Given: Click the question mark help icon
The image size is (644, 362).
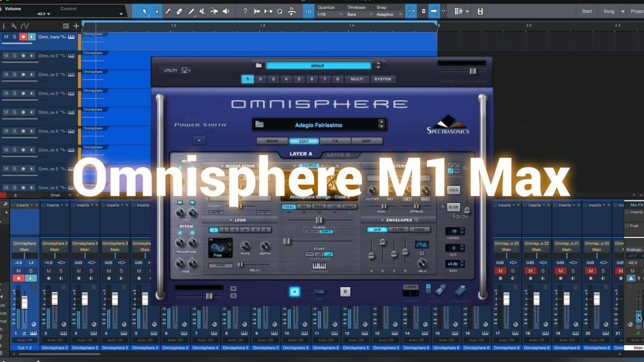Looking at the screenshot, I should [245, 11].
